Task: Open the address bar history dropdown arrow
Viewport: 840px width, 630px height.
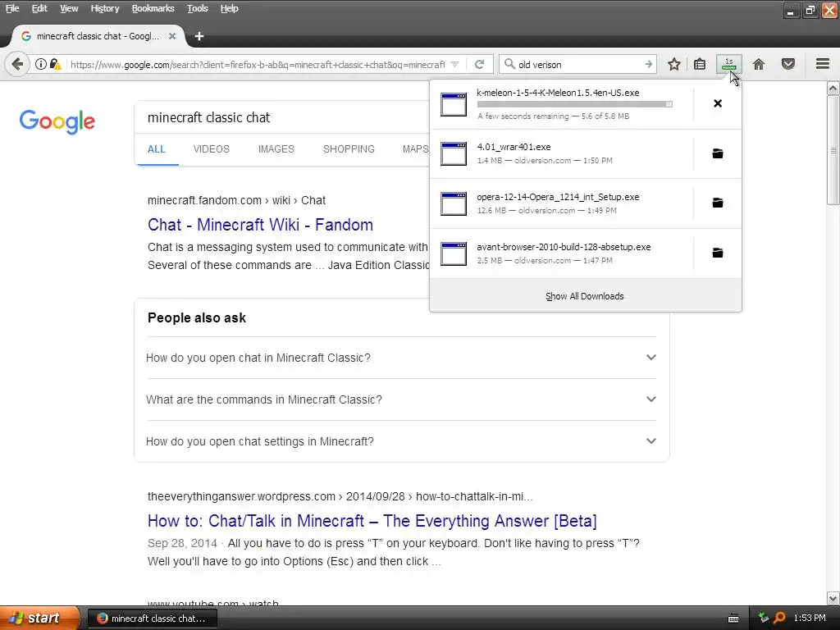Action: [454, 64]
